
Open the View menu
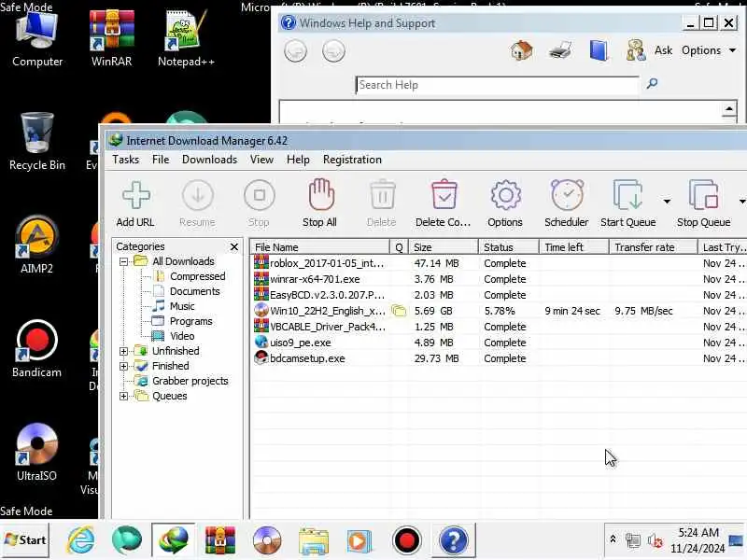(x=262, y=160)
